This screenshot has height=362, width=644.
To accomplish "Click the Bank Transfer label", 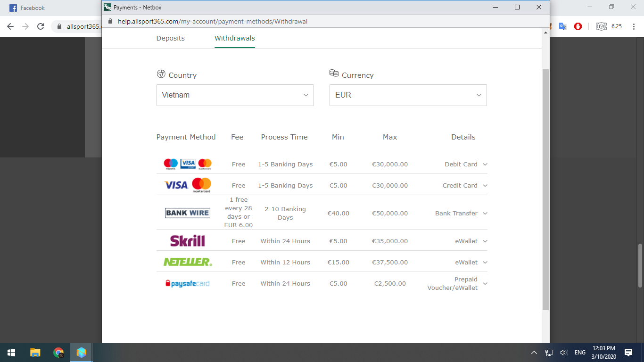I will (456, 214).
